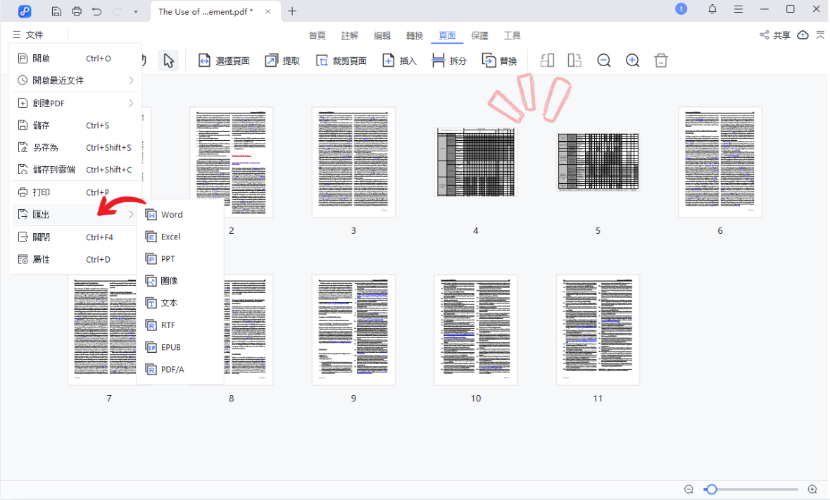
Task: Click the save disk icon in title bar
Action: point(56,11)
